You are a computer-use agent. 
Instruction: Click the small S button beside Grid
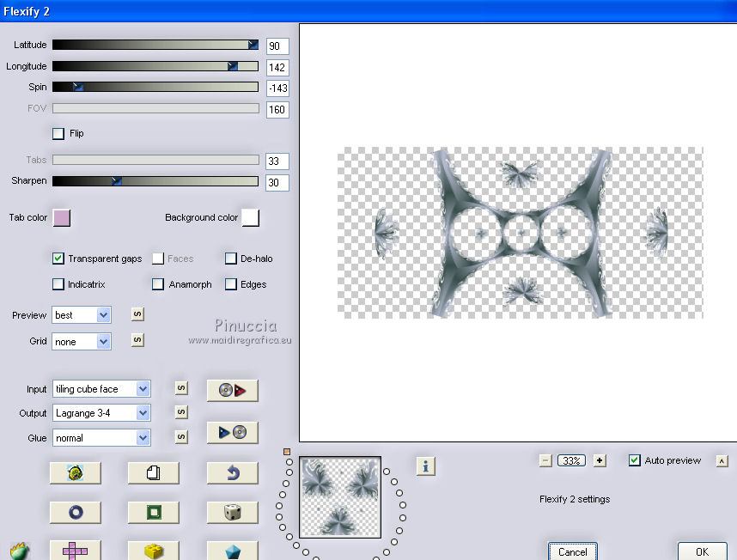137,339
